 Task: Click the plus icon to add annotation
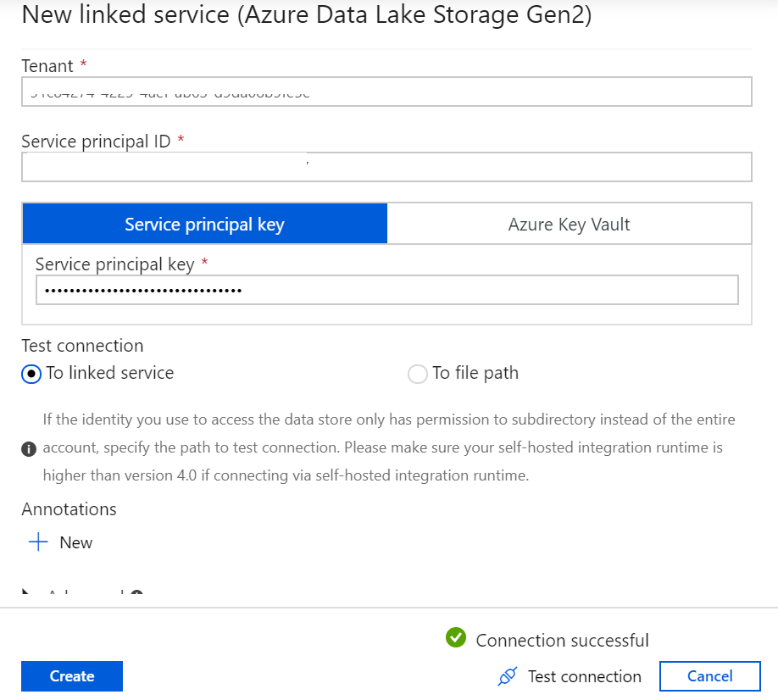(x=38, y=542)
